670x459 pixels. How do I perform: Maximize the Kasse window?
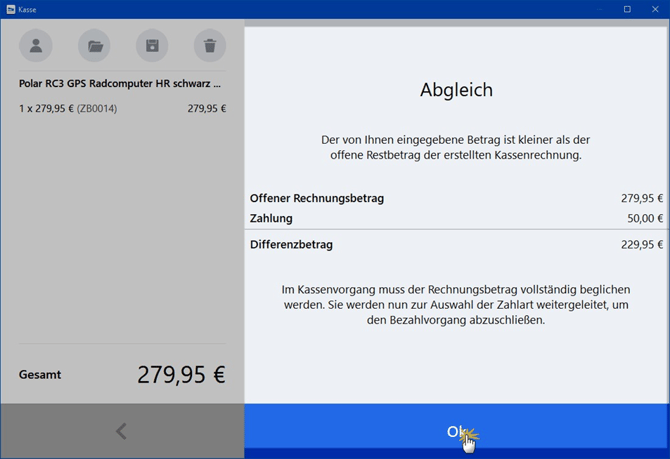pos(627,9)
